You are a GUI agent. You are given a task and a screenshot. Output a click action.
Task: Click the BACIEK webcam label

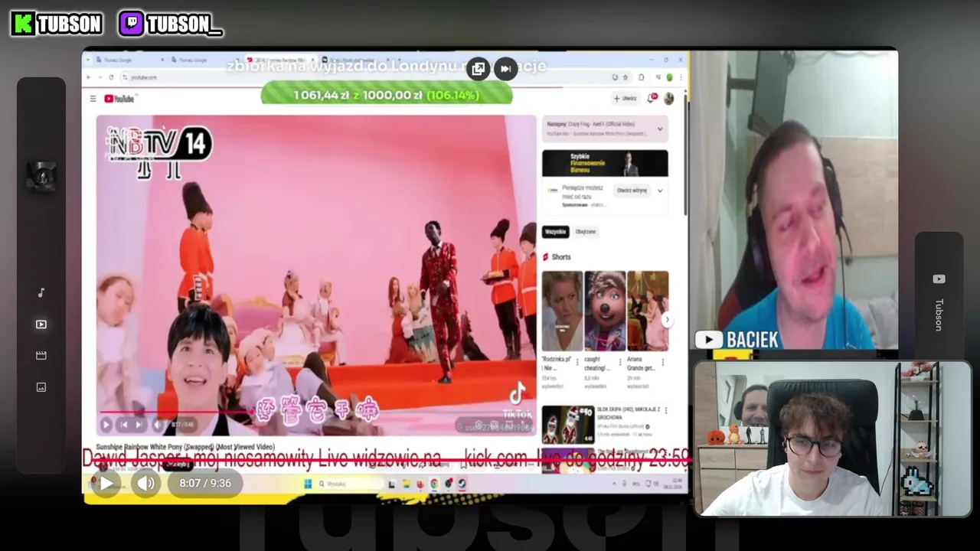point(737,340)
